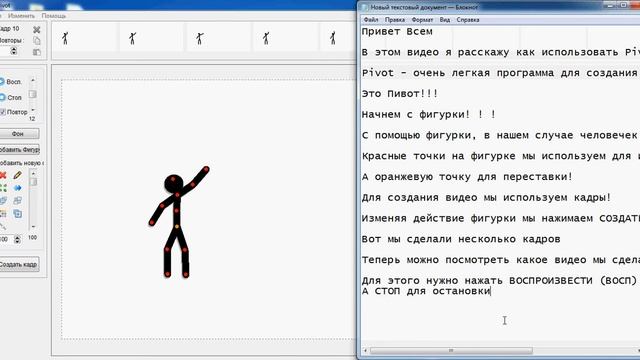Viewport: 640px width, 360px height.
Task: Click Notepad horizontal scrollbar thumb
Action: point(451,351)
